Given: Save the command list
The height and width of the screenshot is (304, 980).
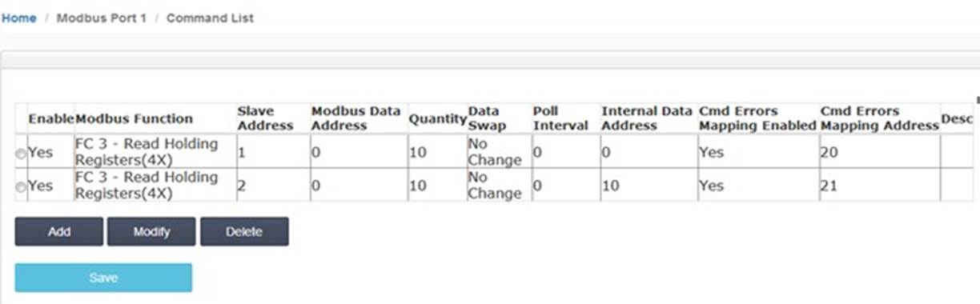Looking at the screenshot, I should click(103, 278).
